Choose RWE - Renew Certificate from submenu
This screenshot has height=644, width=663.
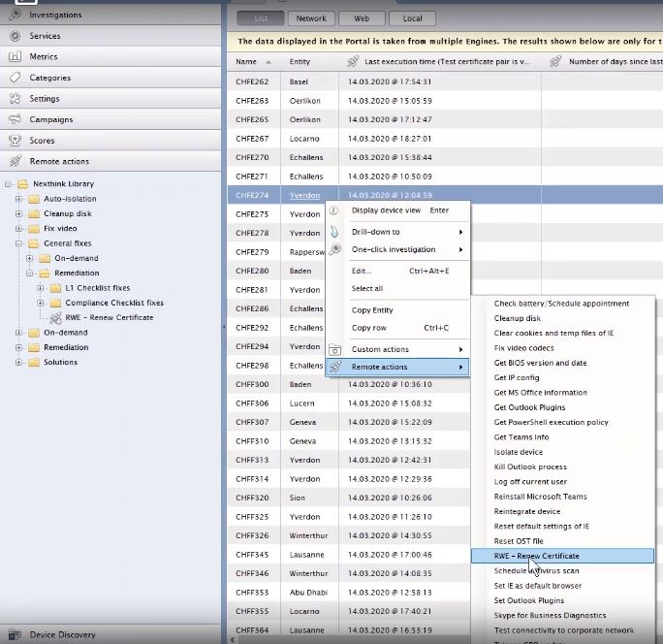[562, 556]
